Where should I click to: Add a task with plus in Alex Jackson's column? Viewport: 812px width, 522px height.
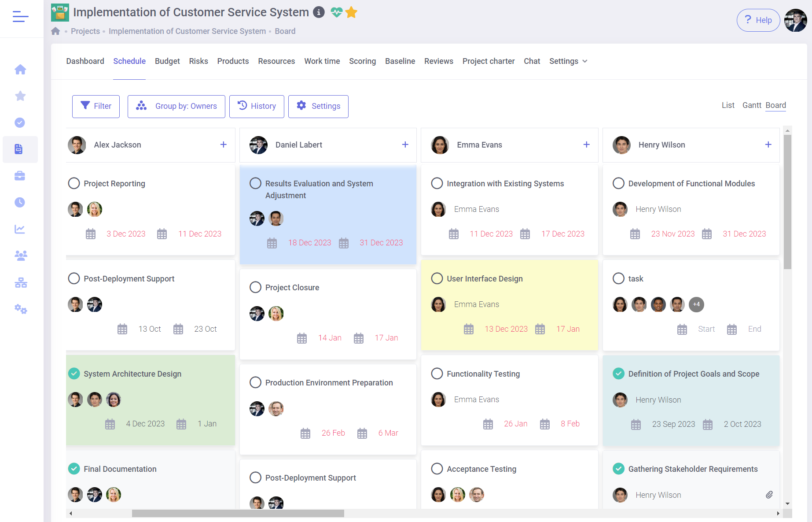pos(224,144)
